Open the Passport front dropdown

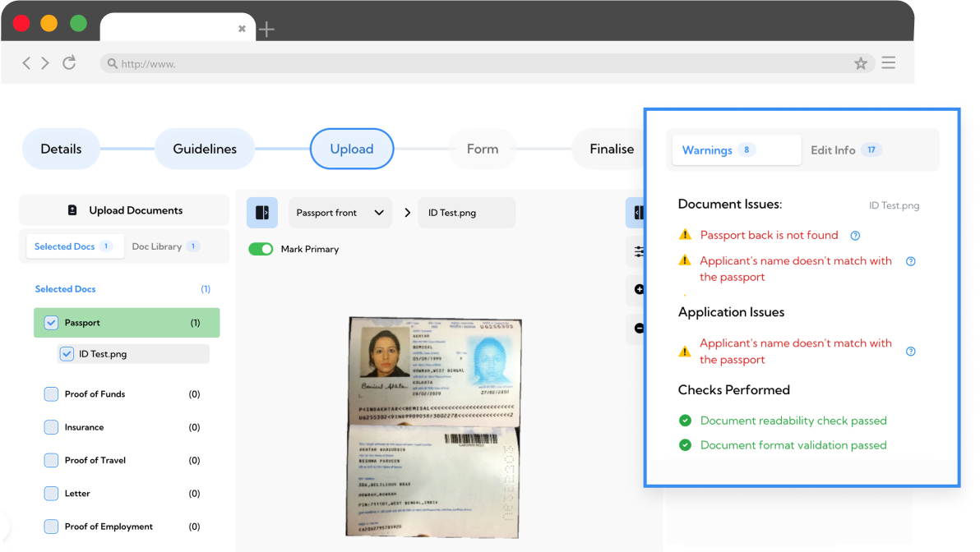[x=340, y=213]
